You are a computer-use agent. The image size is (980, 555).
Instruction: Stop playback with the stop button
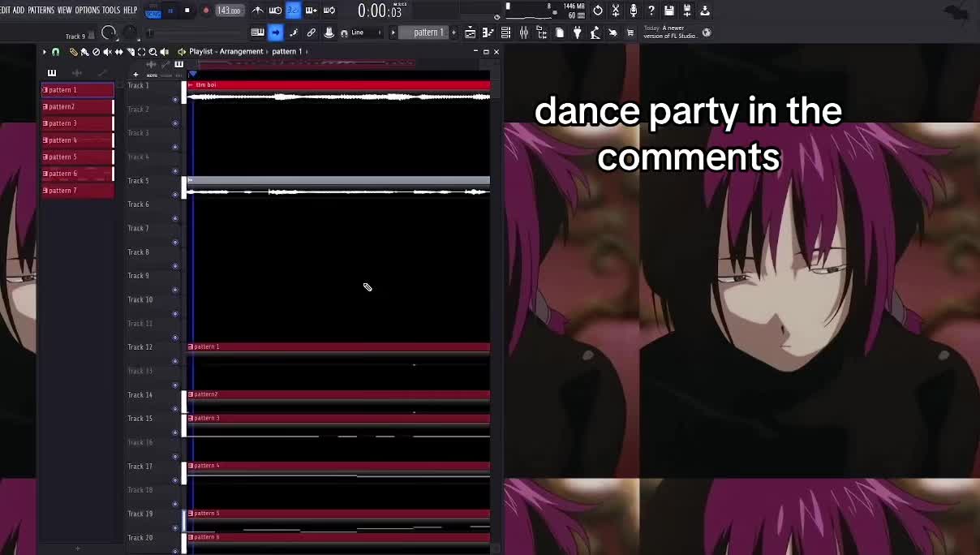(x=187, y=11)
